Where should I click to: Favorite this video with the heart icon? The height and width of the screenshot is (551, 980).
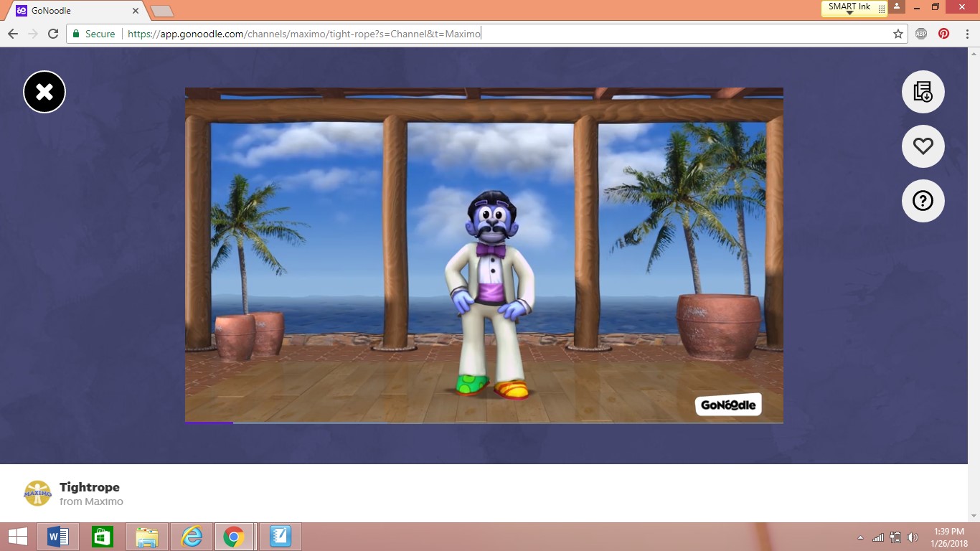tap(923, 146)
